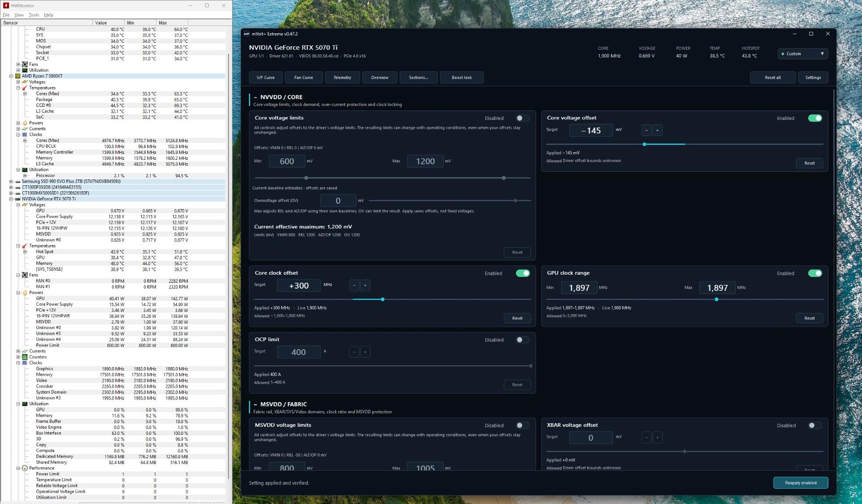Viewport: 862px width, 504px height.
Task: Collapse the MSVDD / FABRIC section header
Action: 255,404
